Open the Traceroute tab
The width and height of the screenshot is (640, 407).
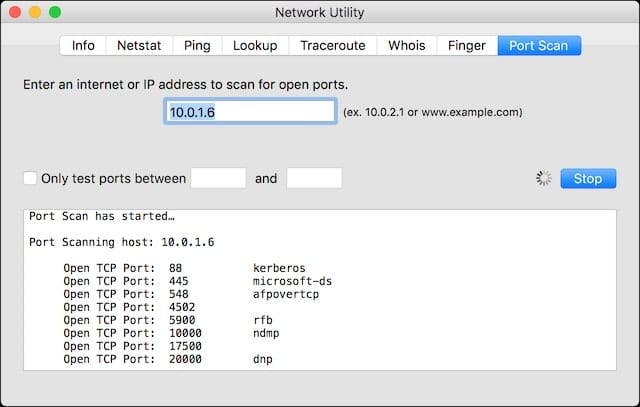point(334,45)
